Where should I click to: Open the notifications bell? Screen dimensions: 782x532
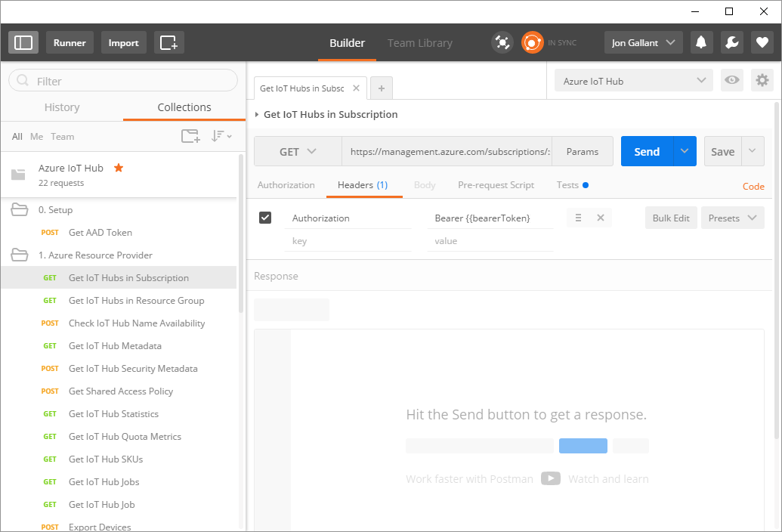[702, 42]
